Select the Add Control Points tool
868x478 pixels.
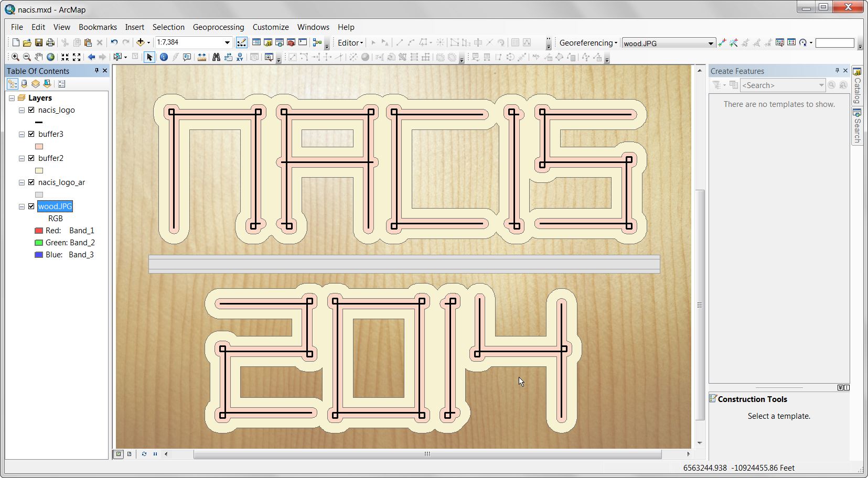tap(722, 43)
